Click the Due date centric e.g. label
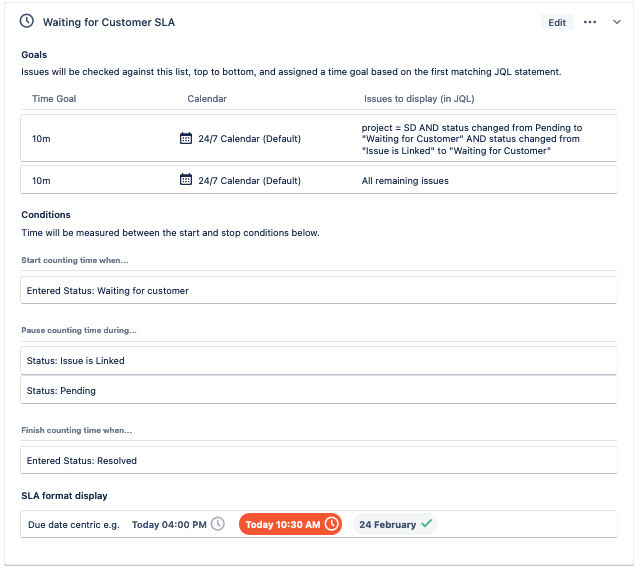The width and height of the screenshot is (638, 569). [x=74, y=525]
